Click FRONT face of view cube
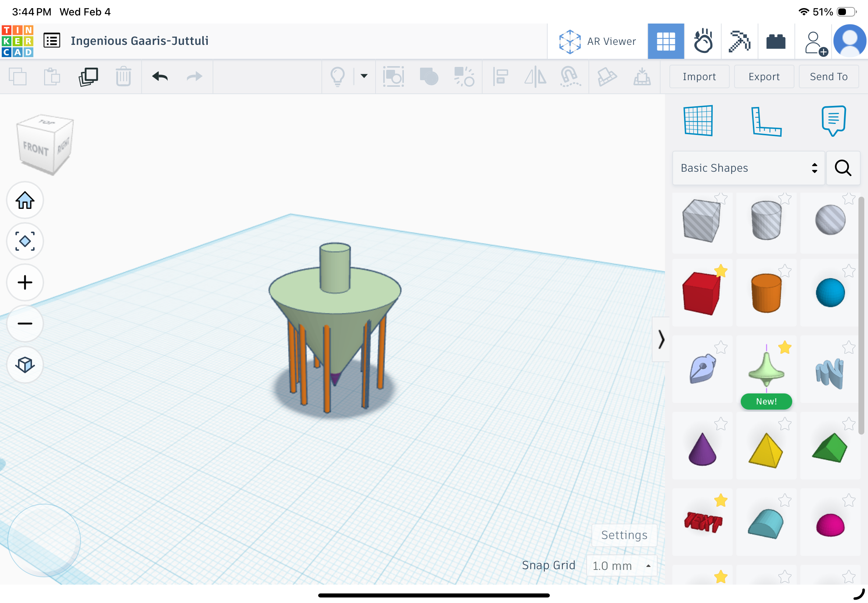 36,149
